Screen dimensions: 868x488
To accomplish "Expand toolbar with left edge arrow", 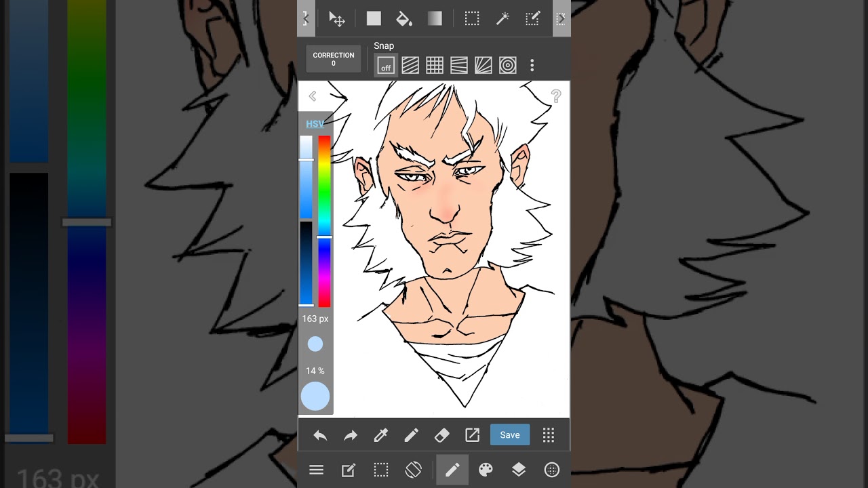I will pos(306,19).
